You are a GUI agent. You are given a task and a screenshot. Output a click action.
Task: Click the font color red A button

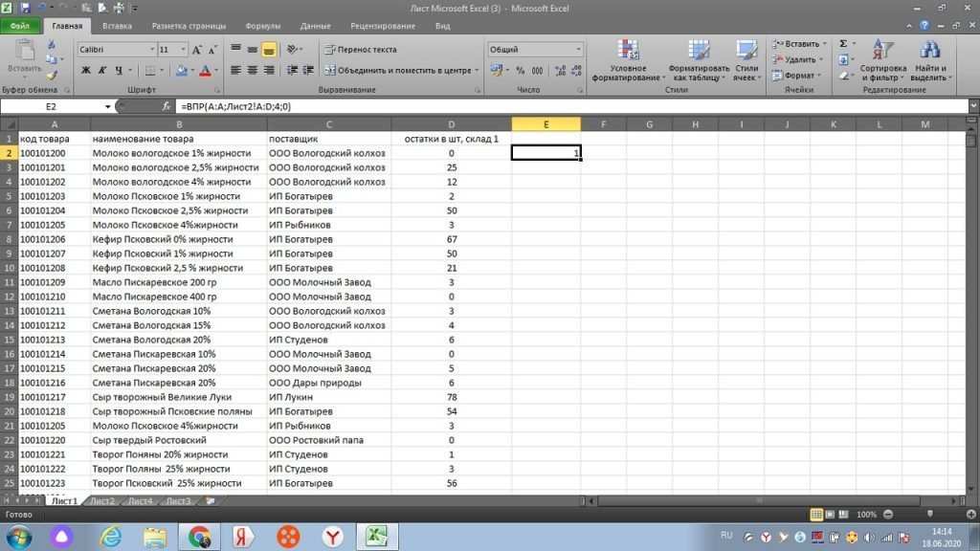click(205, 71)
